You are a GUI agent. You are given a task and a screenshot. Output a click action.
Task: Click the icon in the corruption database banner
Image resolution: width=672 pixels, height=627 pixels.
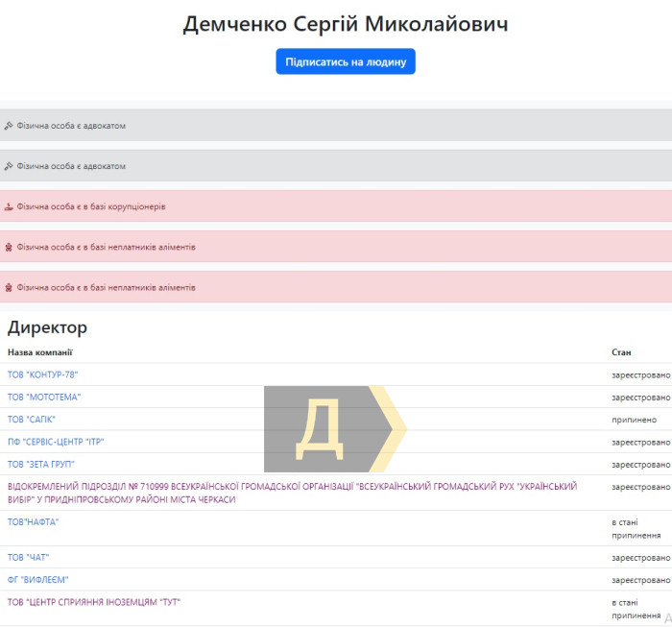(9, 206)
